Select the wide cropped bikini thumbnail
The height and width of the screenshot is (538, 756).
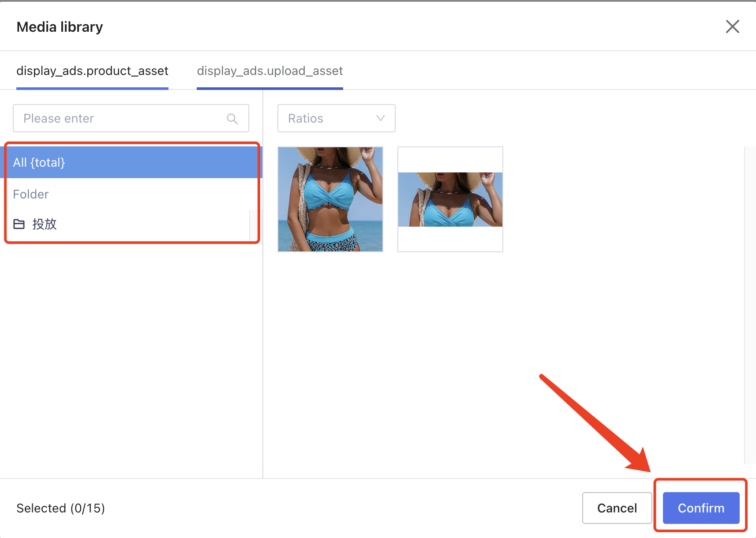(x=450, y=199)
